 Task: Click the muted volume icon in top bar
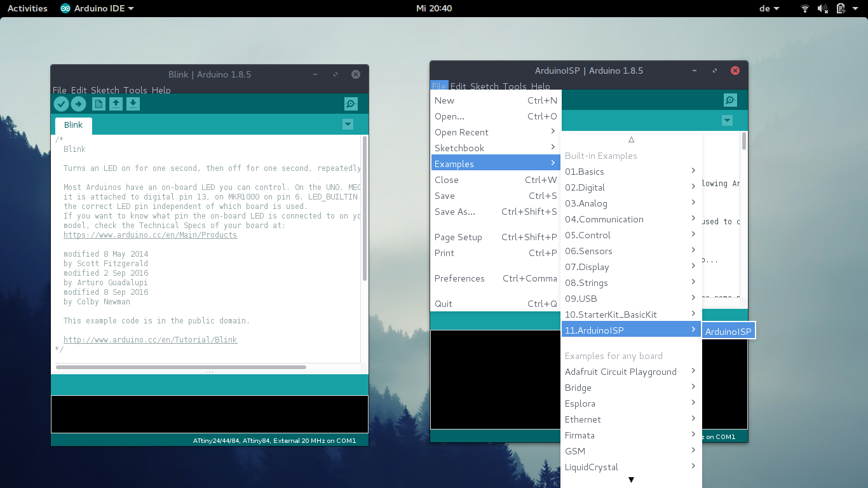[823, 8]
